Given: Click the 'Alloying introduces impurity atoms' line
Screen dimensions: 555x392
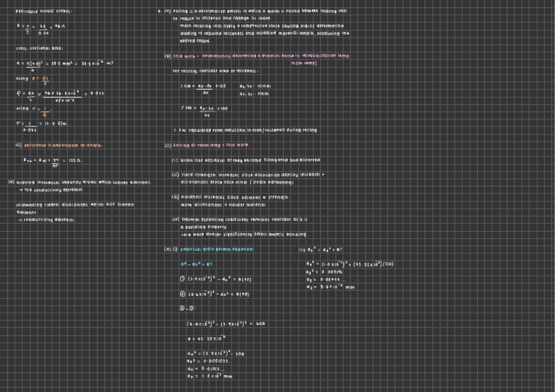Looking at the screenshot, I should click(x=84, y=183).
